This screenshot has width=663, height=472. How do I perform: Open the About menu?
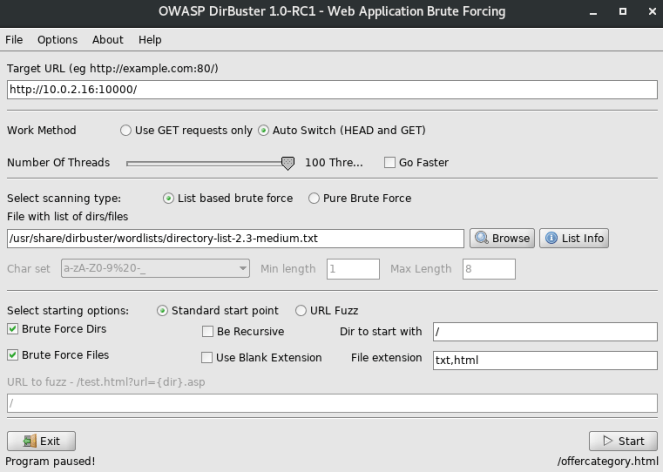[108, 40]
